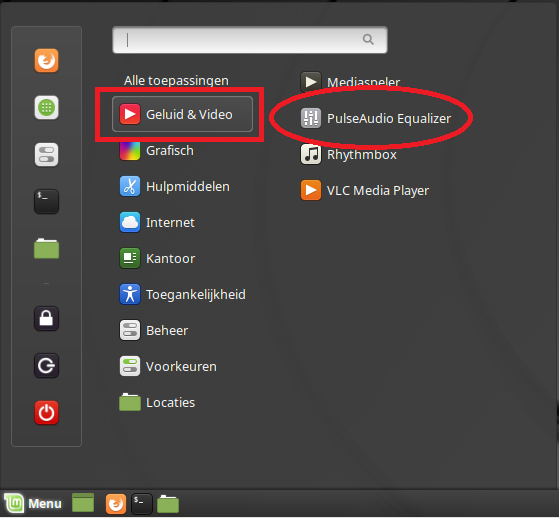The width and height of the screenshot is (559, 518).
Task: Click the Locaties folder icon
Action: click(130, 402)
